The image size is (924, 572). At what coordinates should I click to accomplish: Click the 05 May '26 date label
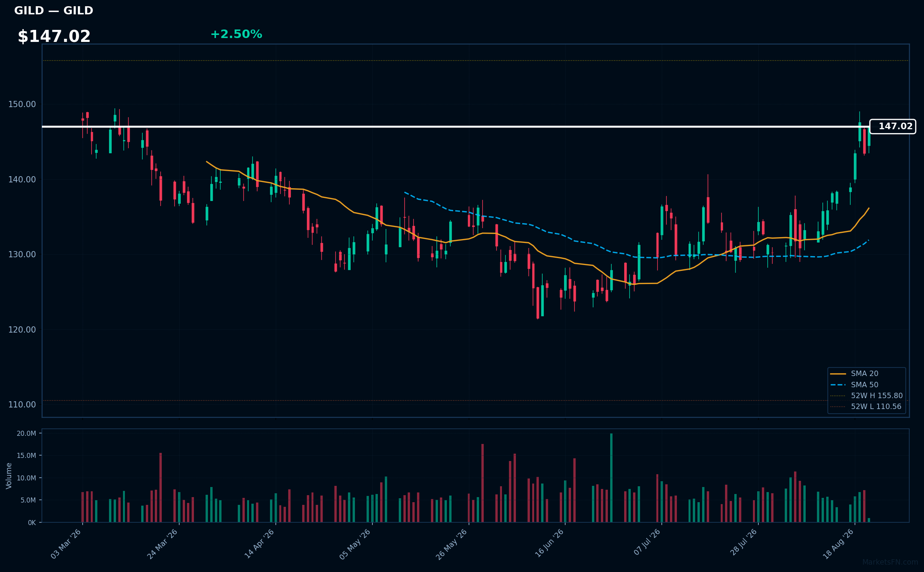(x=355, y=544)
